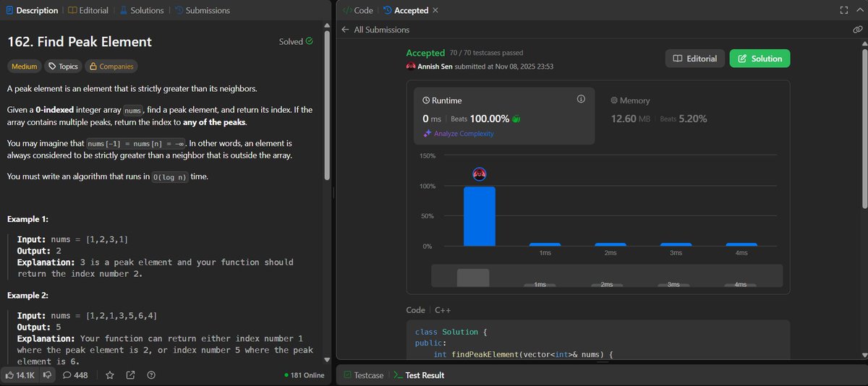Click the runtime info circle icon

[x=581, y=99]
